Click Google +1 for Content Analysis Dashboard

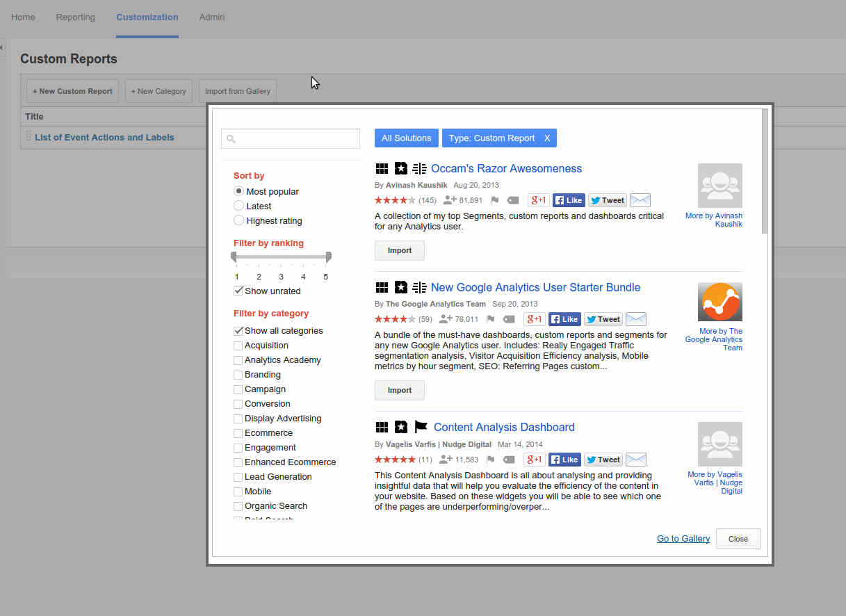(534, 460)
